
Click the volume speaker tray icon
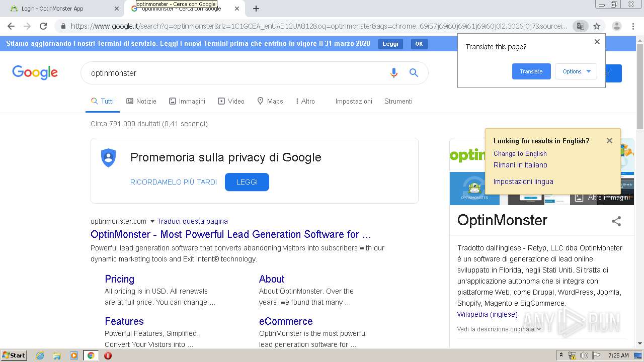(x=584, y=355)
